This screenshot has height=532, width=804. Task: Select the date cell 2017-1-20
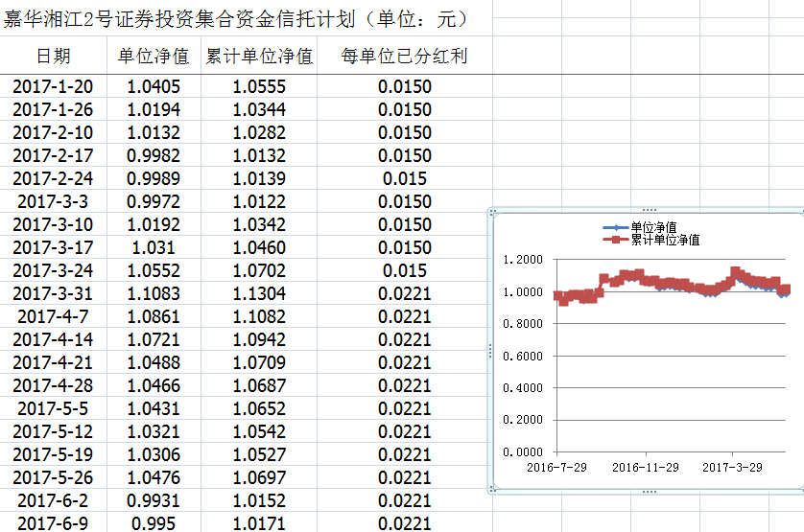click(x=53, y=87)
